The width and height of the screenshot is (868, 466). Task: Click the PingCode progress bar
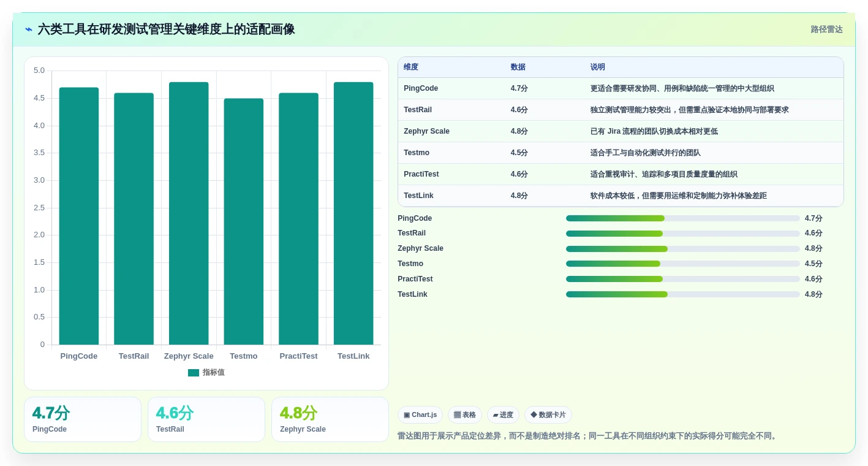tap(683, 218)
